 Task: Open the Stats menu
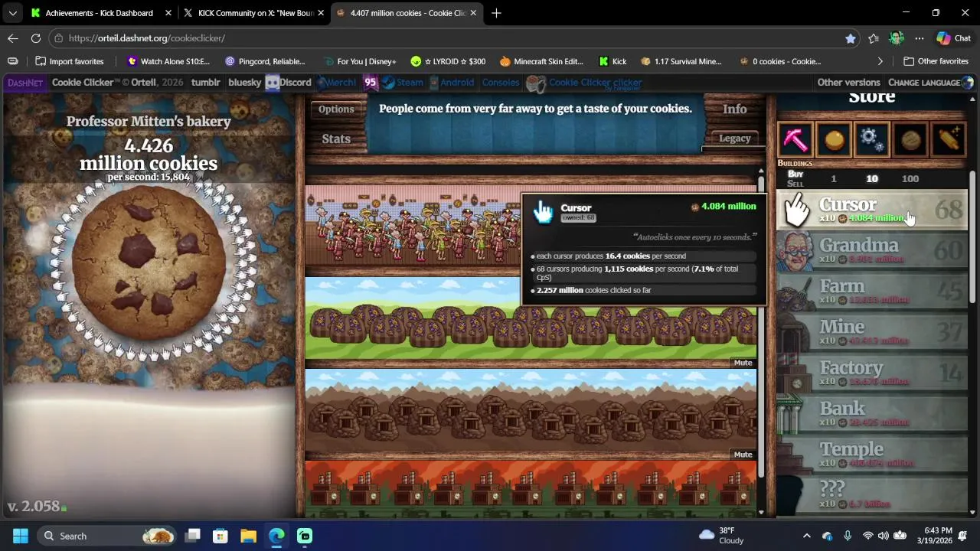(x=336, y=139)
